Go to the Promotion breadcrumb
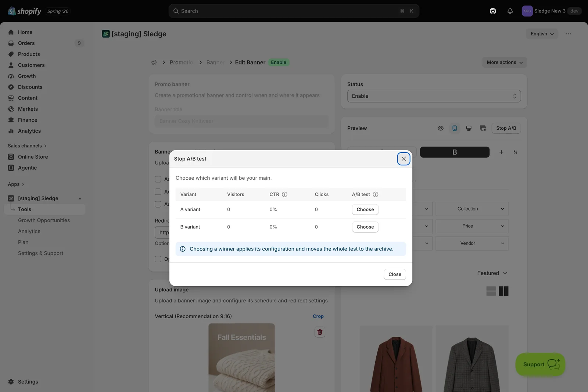588x392 pixels. (182, 62)
